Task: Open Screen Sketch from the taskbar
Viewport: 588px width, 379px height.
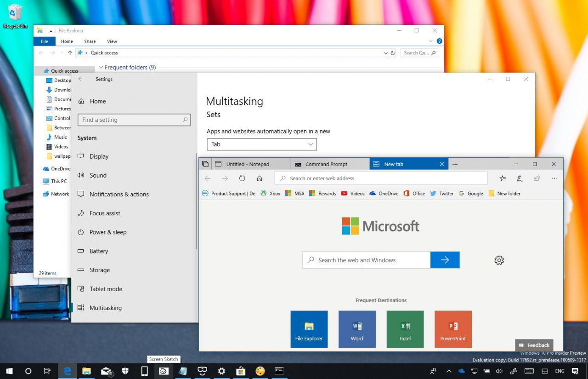Action: [163, 371]
